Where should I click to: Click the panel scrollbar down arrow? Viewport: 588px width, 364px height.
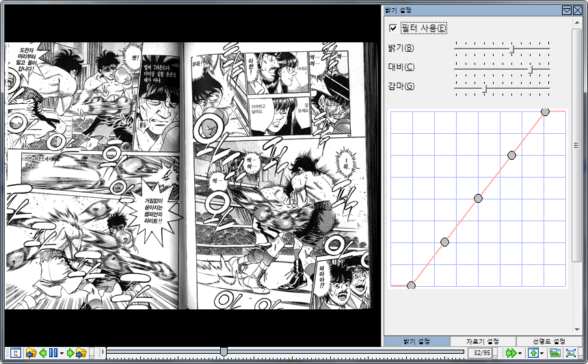(577, 330)
